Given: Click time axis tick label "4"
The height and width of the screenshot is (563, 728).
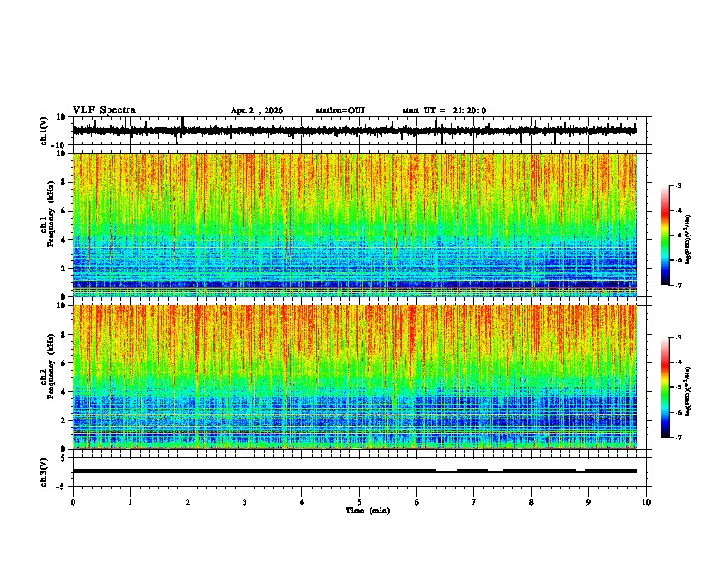Looking at the screenshot, I should click(302, 502).
